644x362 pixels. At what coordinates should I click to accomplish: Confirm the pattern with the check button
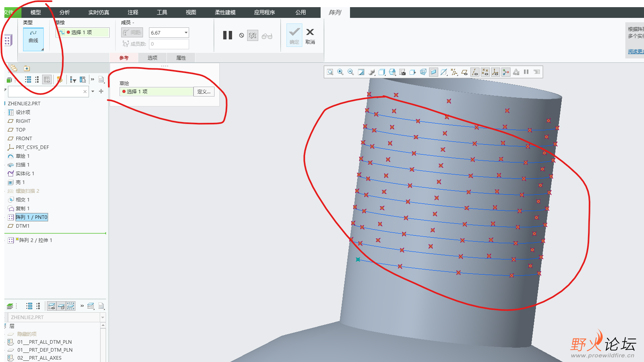pyautogui.click(x=294, y=35)
